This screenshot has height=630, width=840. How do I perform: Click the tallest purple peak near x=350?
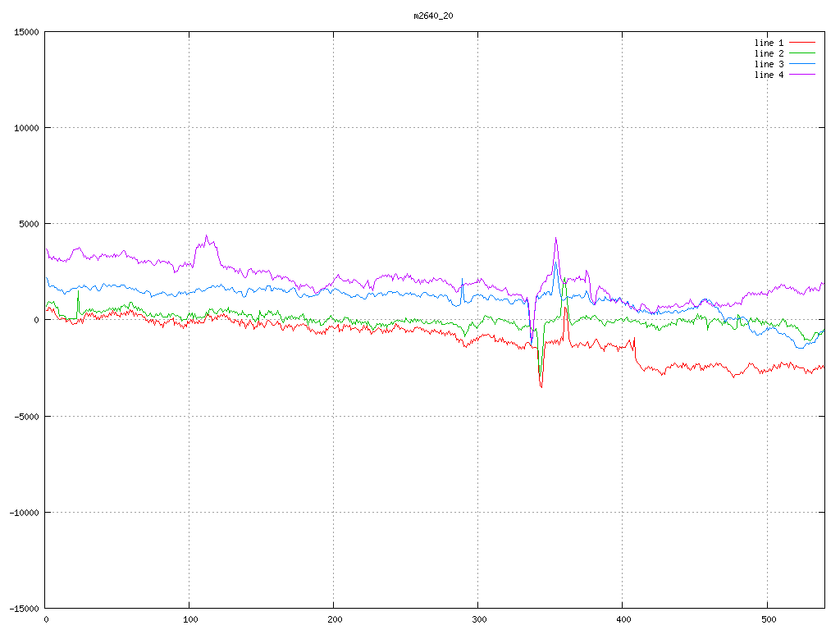pos(556,239)
